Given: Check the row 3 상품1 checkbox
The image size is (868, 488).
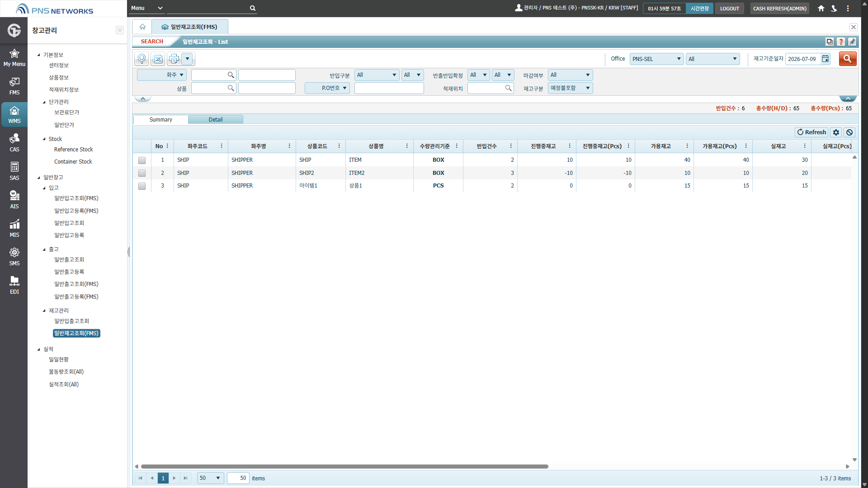Looking at the screenshot, I should [142, 186].
